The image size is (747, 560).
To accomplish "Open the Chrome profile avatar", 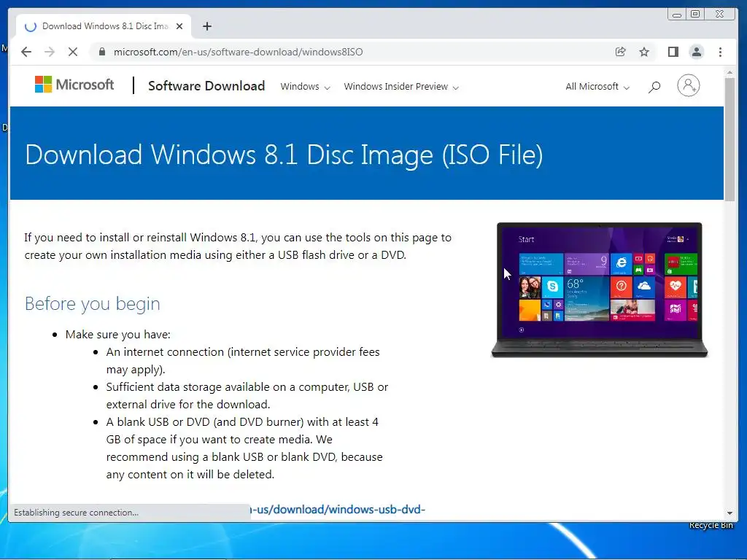I will point(697,52).
